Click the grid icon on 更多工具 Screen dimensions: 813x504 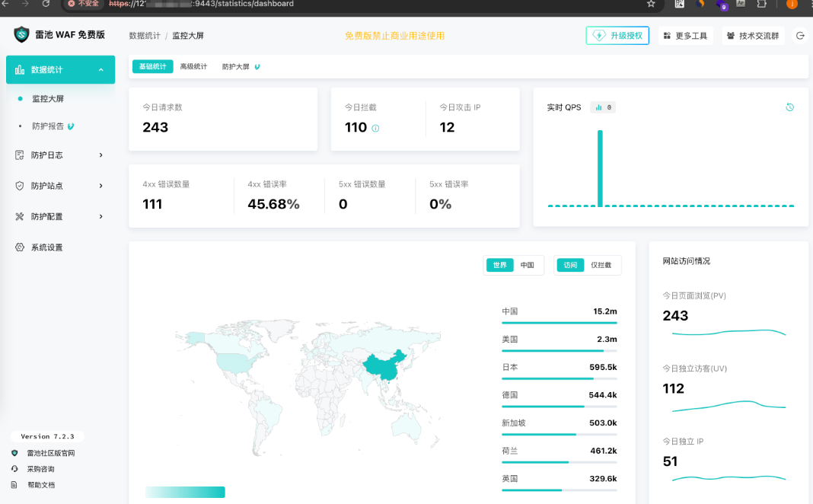click(x=668, y=36)
